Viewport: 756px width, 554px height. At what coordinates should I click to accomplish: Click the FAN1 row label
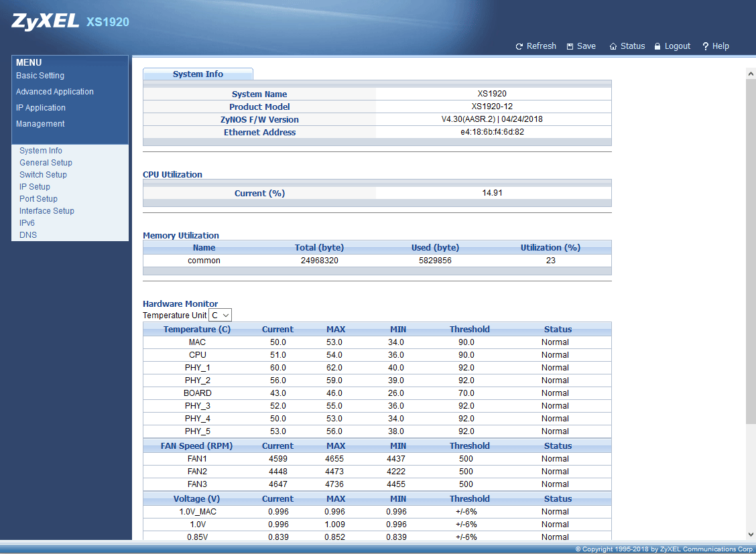tap(197, 459)
